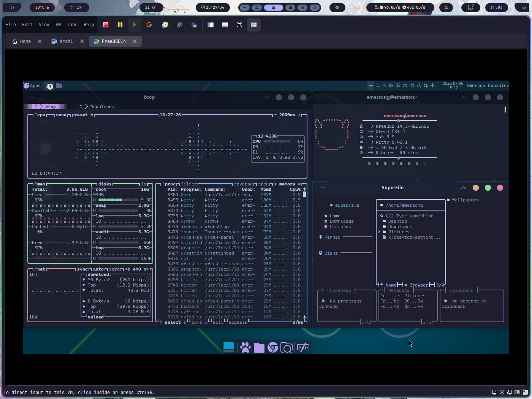Toggle tree view in btop proc box
Image resolution: width=532 pixels, height=399 pixels.
click(263, 184)
